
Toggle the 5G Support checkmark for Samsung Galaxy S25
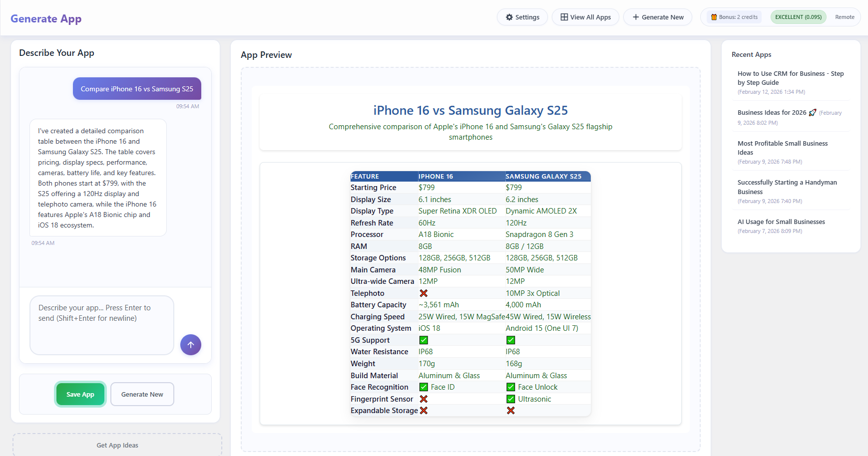[x=510, y=340]
